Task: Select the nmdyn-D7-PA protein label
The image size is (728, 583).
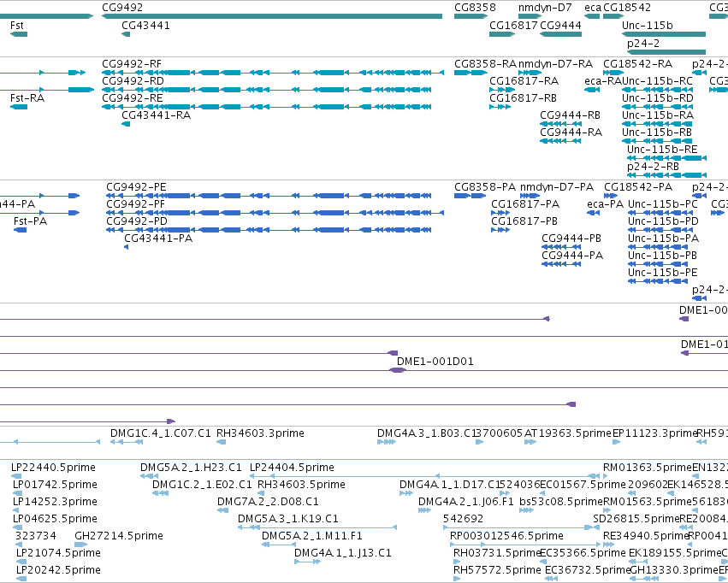Action: [557, 187]
